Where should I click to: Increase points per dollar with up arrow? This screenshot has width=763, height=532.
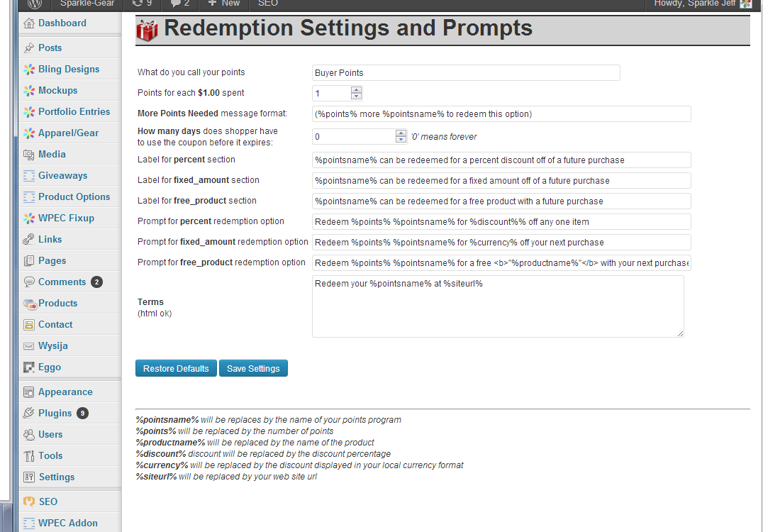[356, 90]
